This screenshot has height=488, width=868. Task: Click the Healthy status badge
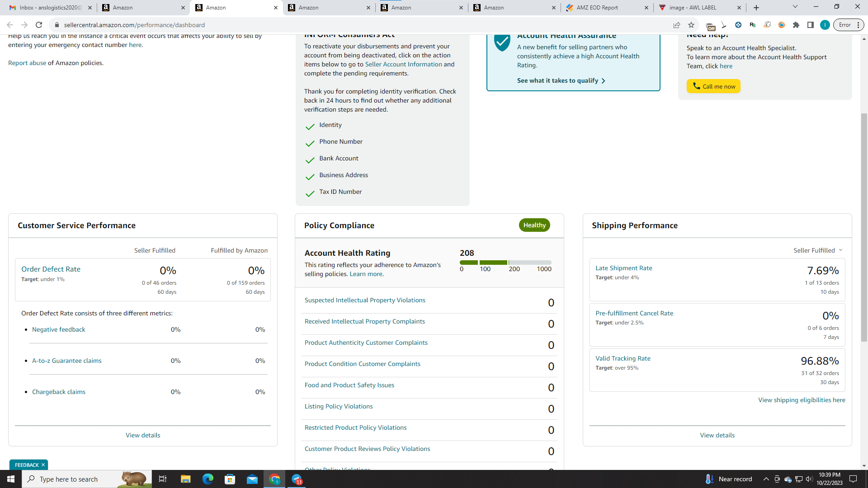pyautogui.click(x=534, y=225)
